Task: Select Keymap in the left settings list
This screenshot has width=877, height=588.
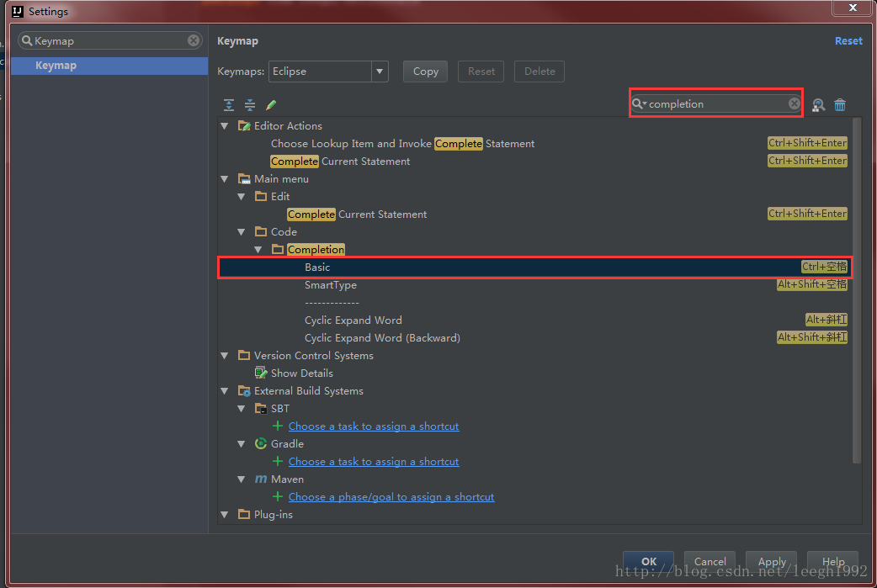Action: (109, 66)
